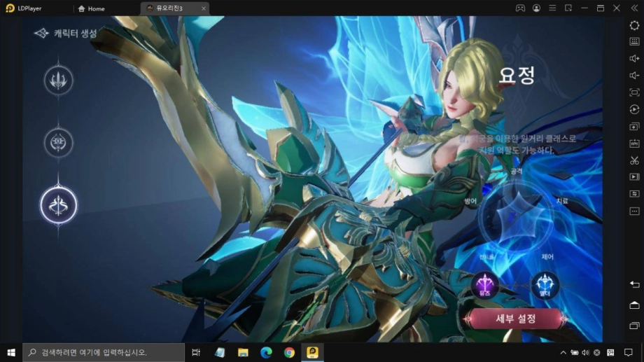The width and height of the screenshot is (644, 362).
Task: Click the synchronizer icon in sidebar
Action: (x=635, y=193)
